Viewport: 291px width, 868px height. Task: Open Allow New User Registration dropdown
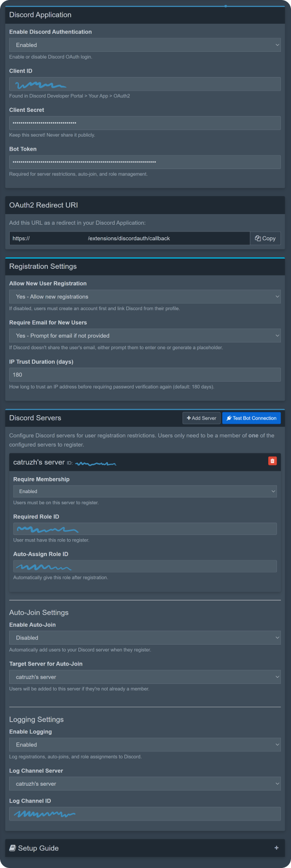pos(145,296)
